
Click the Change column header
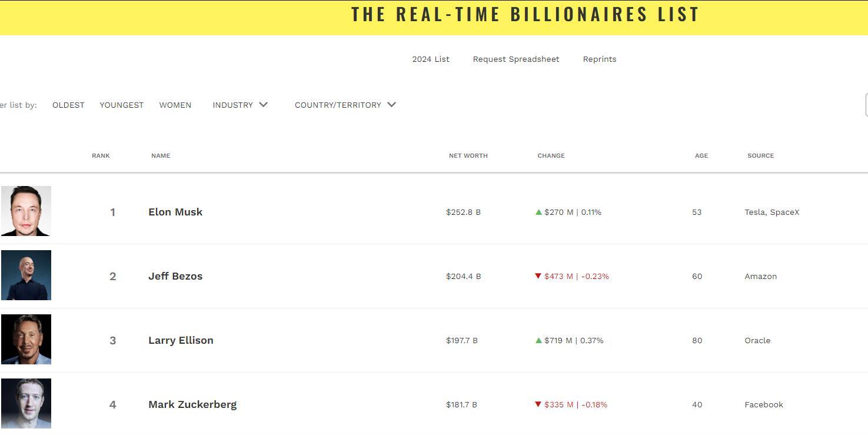pyautogui.click(x=551, y=155)
